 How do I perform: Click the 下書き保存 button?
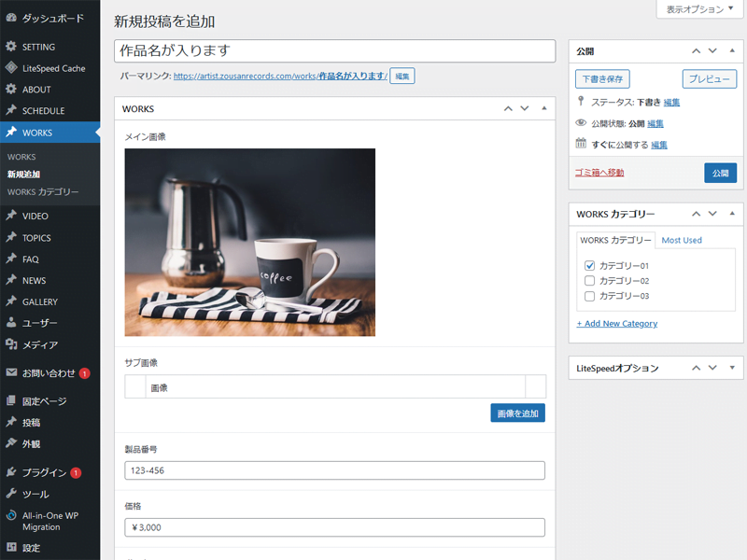point(603,79)
